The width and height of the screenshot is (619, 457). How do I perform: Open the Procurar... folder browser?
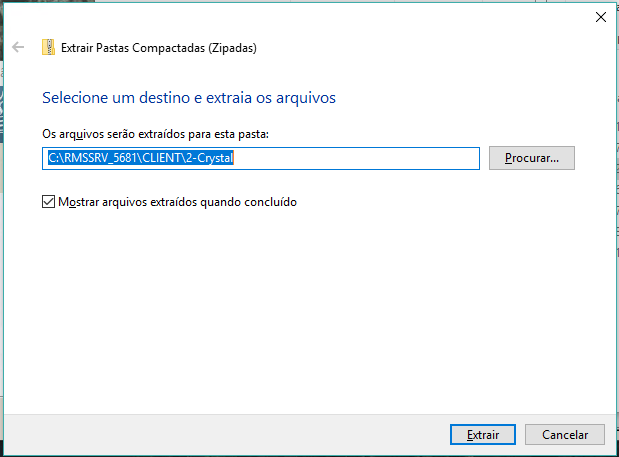pyautogui.click(x=531, y=158)
